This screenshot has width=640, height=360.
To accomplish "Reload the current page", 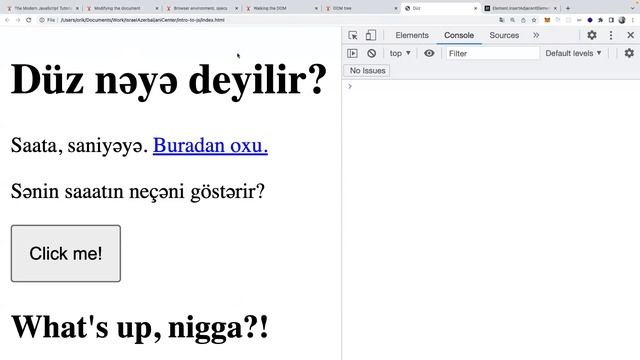I will 29,20.
